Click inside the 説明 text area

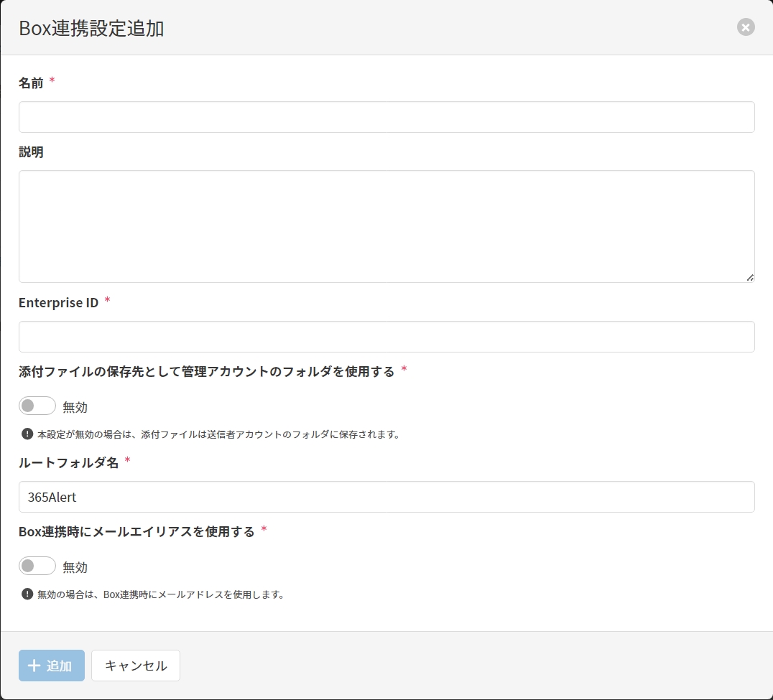(x=386, y=226)
